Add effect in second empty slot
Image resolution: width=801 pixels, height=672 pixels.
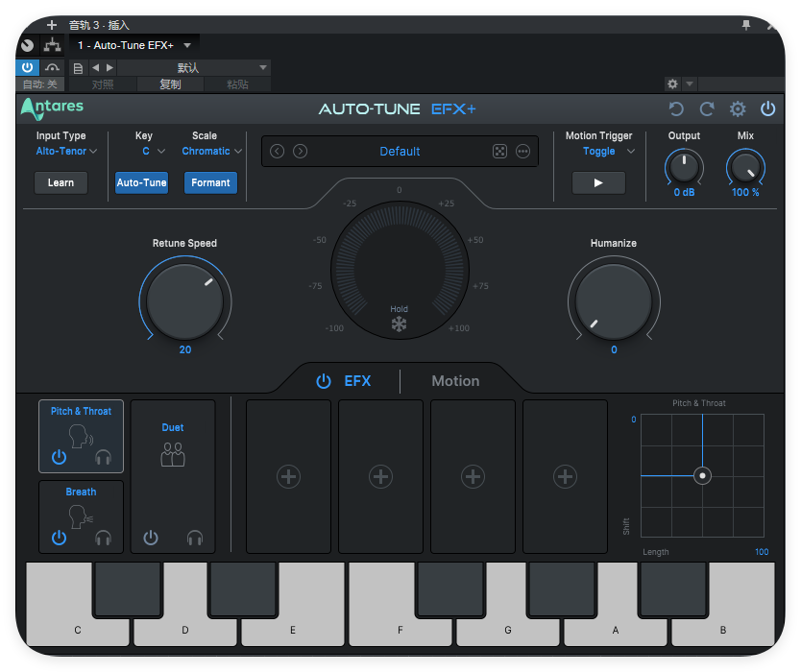tap(380, 476)
